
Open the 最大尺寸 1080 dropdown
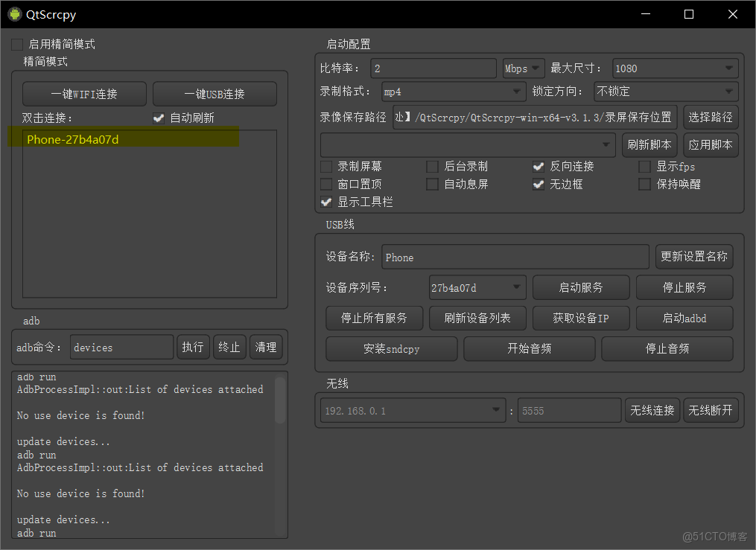click(676, 68)
